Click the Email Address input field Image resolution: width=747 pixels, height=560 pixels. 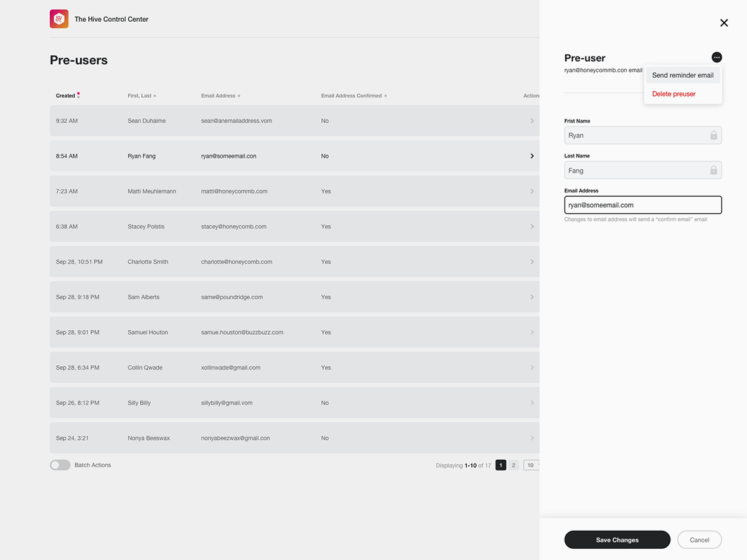642,205
